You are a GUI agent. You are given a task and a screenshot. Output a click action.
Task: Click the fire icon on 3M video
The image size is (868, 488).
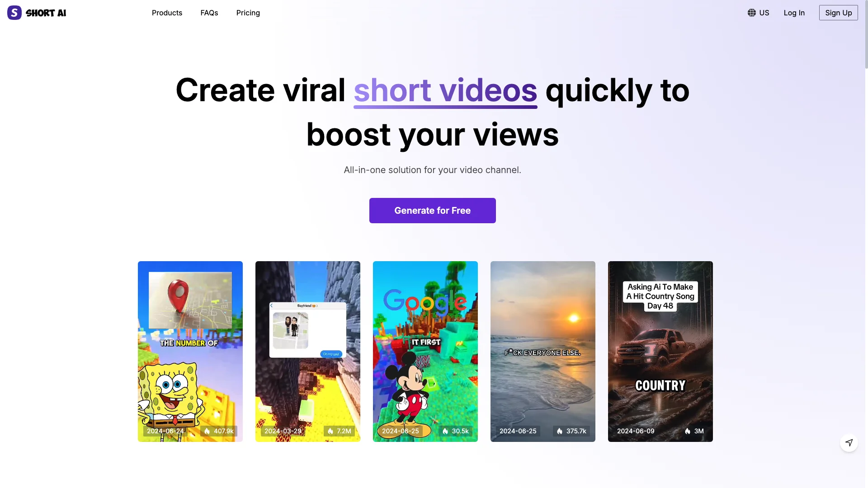pos(687,431)
